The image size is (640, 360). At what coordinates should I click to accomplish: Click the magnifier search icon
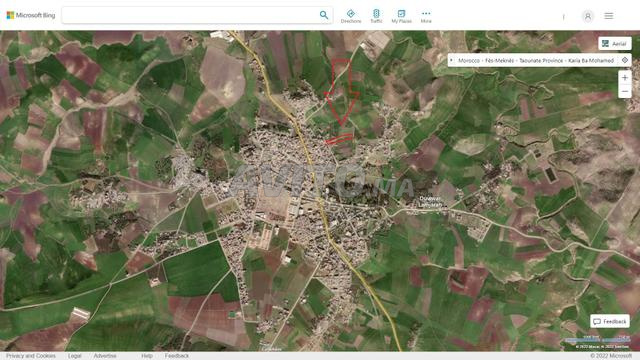pos(324,15)
